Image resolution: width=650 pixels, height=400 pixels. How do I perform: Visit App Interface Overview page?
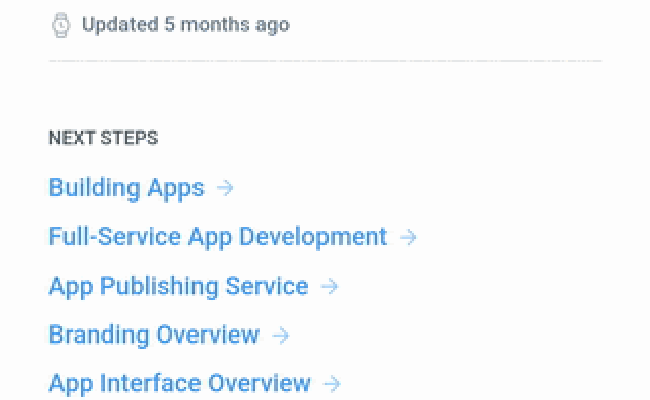(x=179, y=384)
